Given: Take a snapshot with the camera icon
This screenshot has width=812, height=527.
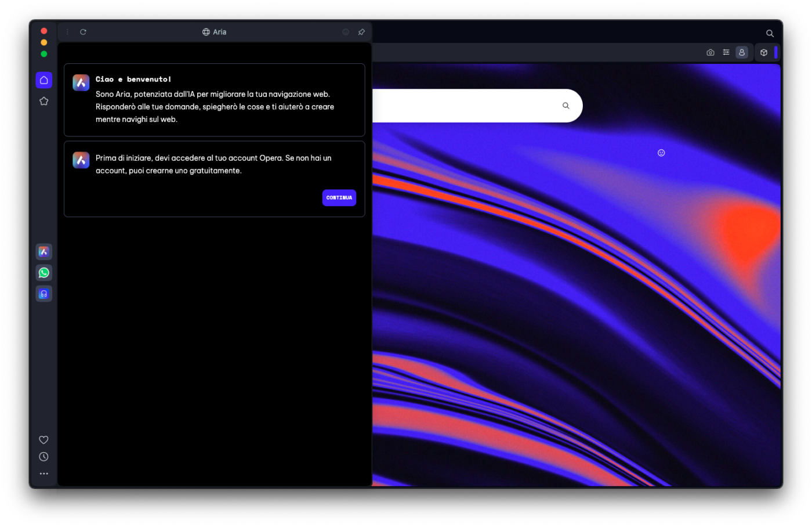Looking at the screenshot, I should (710, 52).
